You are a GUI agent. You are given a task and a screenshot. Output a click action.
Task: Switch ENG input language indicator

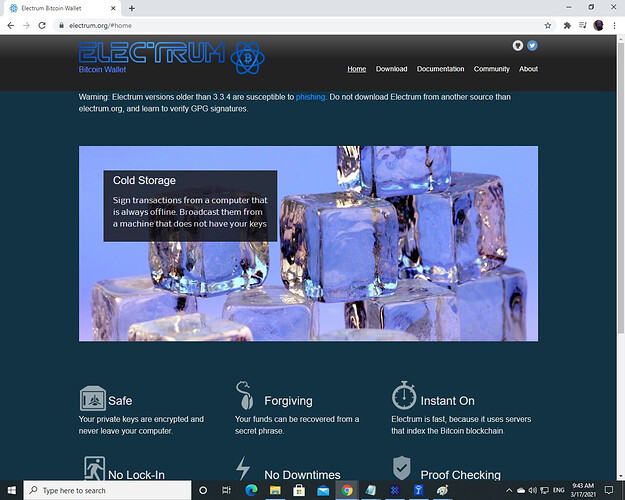click(x=558, y=490)
